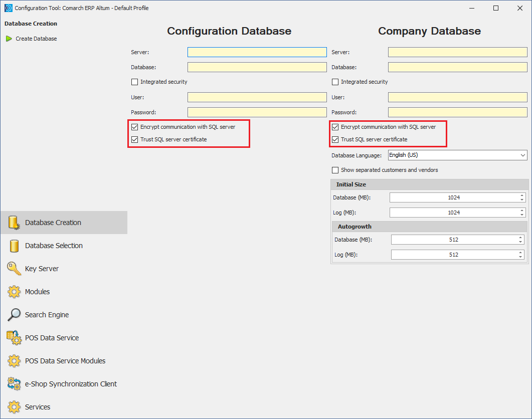Increase Initial Size Database (MB) value
This screenshot has width=532, height=419.
(522, 195)
